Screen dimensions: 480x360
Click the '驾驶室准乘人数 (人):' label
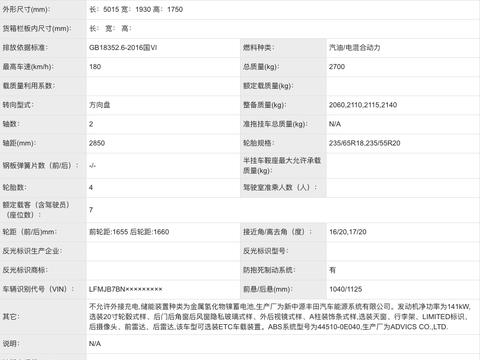280,187
